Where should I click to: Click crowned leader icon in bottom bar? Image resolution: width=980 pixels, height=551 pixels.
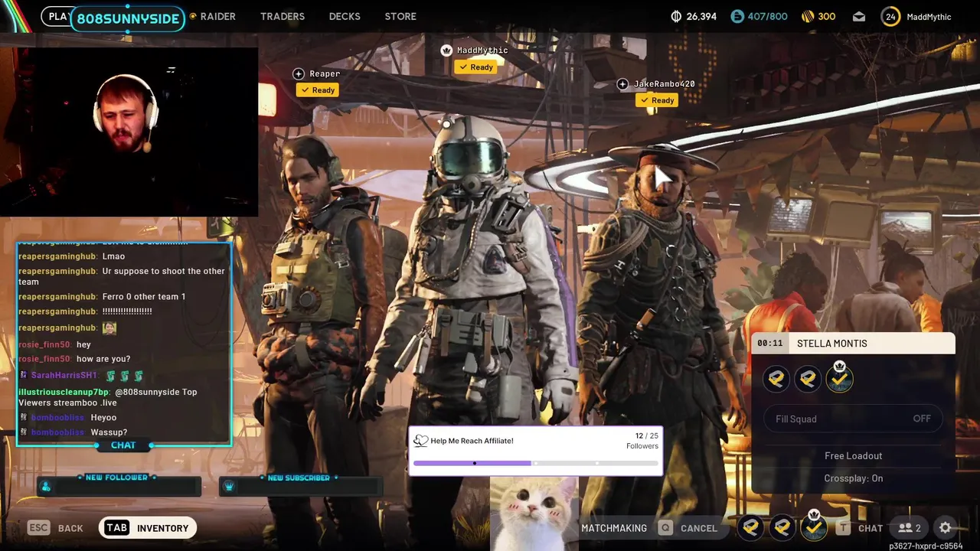(813, 526)
